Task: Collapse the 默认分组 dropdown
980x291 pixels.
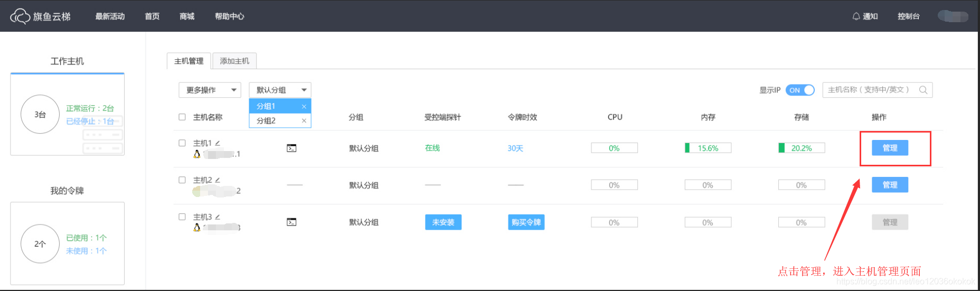Action: [x=280, y=90]
